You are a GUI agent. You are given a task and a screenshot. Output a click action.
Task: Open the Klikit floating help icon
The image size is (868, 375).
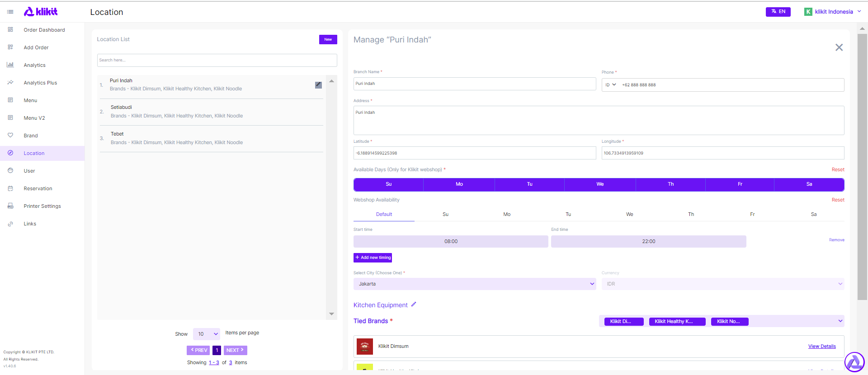pos(854,362)
